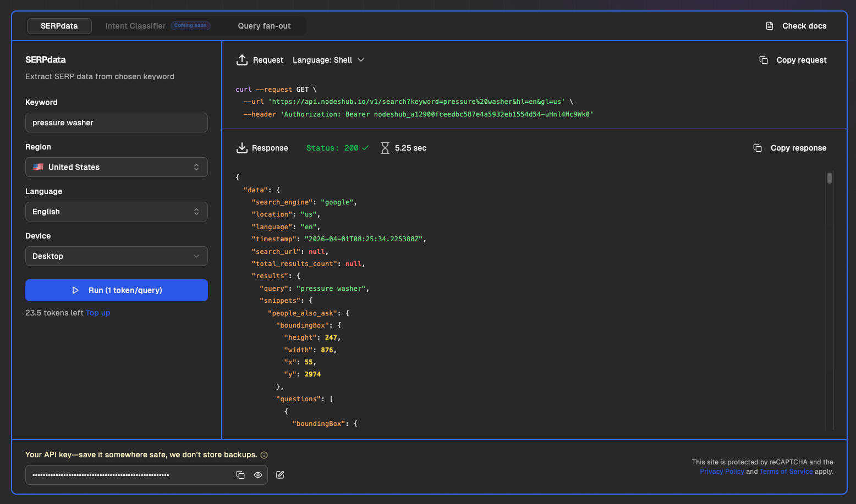Click the Response download icon
The image size is (856, 504).
click(242, 148)
